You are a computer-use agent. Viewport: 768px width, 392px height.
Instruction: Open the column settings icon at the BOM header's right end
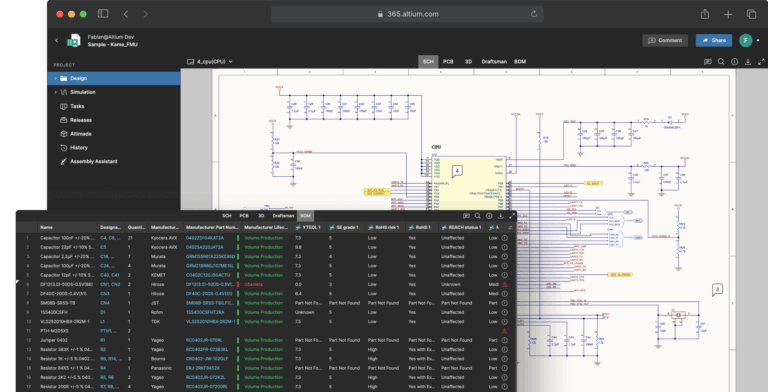(x=510, y=227)
